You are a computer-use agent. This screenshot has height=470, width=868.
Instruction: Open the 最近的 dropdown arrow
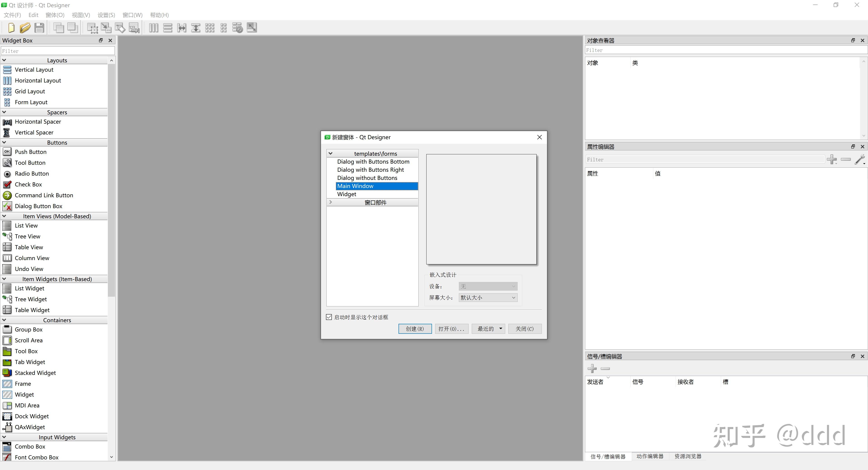tap(501, 329)
